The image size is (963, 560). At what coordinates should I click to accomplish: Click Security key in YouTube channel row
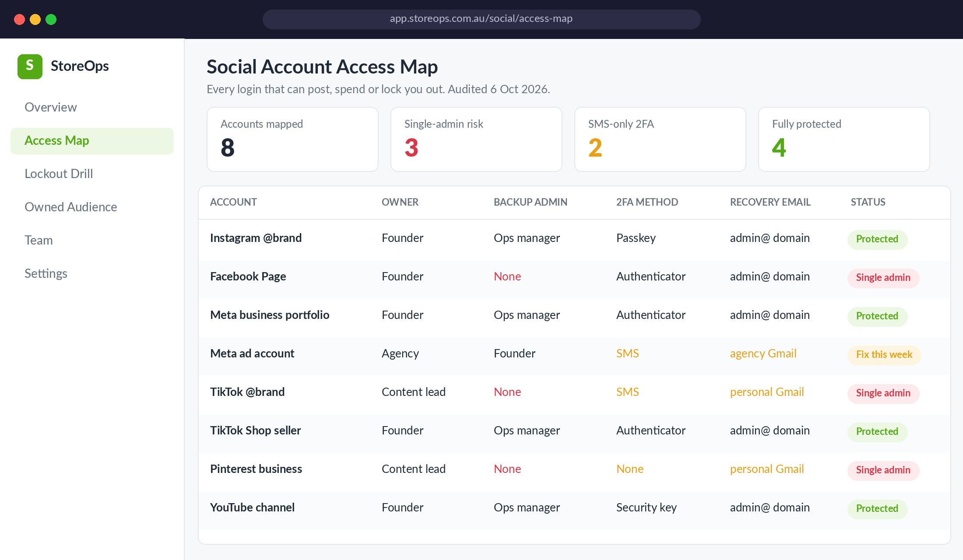pos(647,507)
